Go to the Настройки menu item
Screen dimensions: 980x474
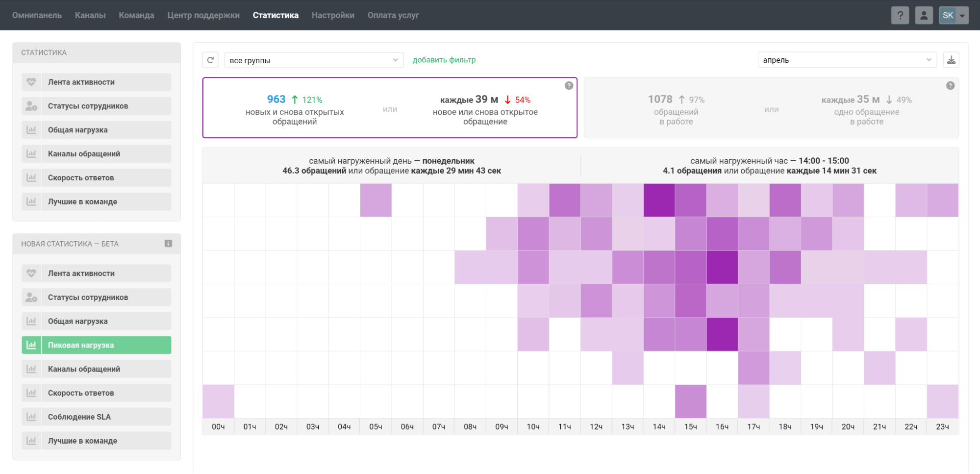(x=333, y=15)
